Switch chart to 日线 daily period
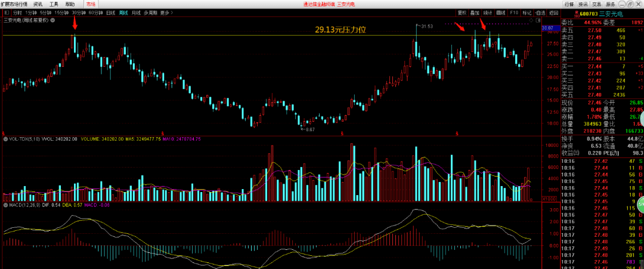The width and height of the screenshot is (644, 269). pos(110,12)
